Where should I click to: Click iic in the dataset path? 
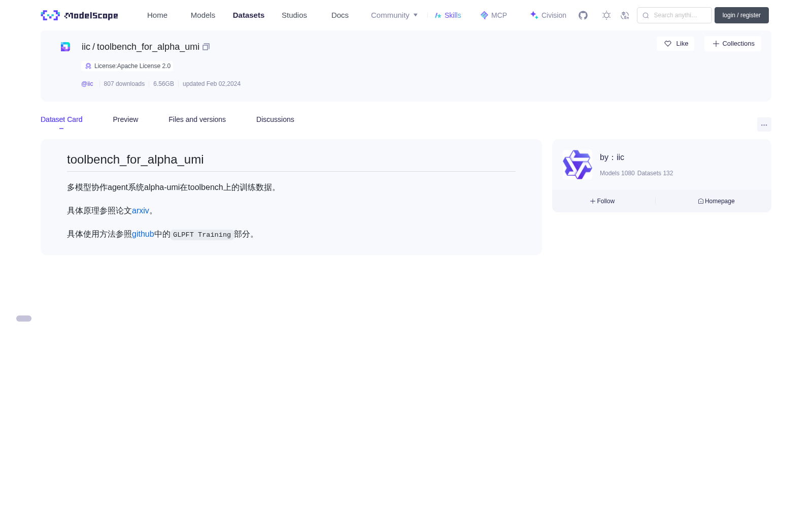[86, 47]
